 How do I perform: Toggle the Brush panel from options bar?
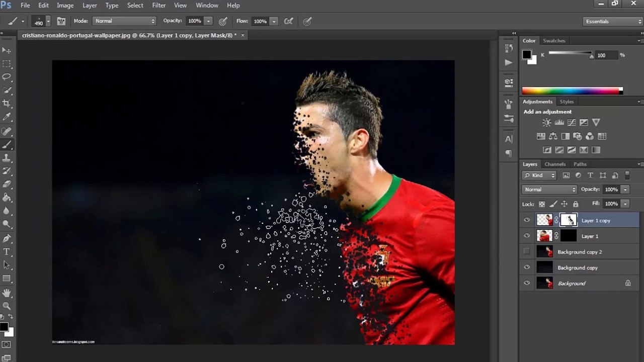61,21
